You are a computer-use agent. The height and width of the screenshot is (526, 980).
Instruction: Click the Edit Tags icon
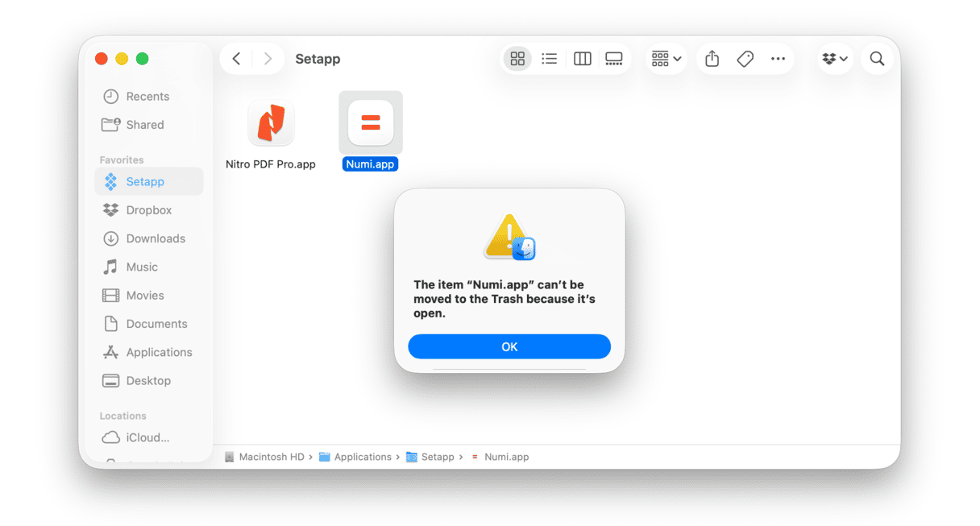coord(745,59)
